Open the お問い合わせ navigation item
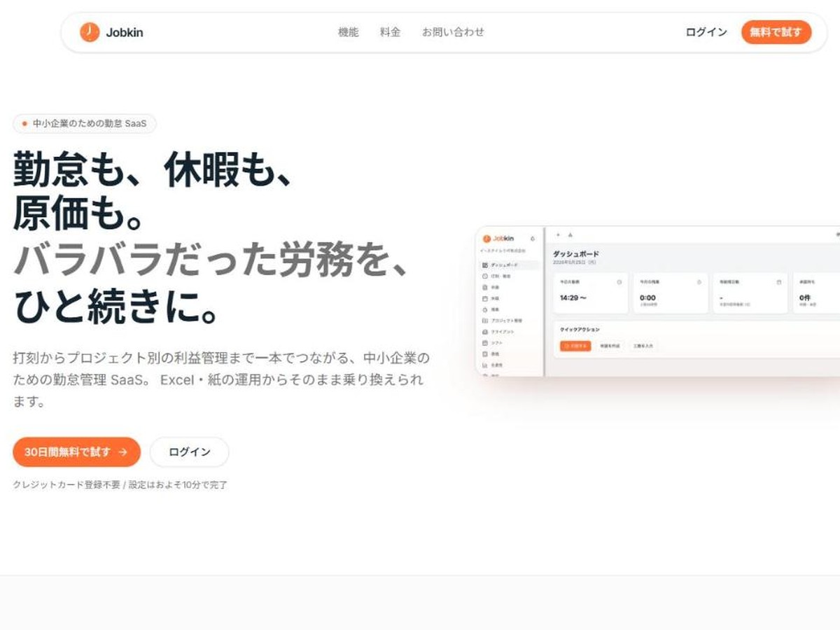This screenshot has height=630, width=840. pos(453,32)
